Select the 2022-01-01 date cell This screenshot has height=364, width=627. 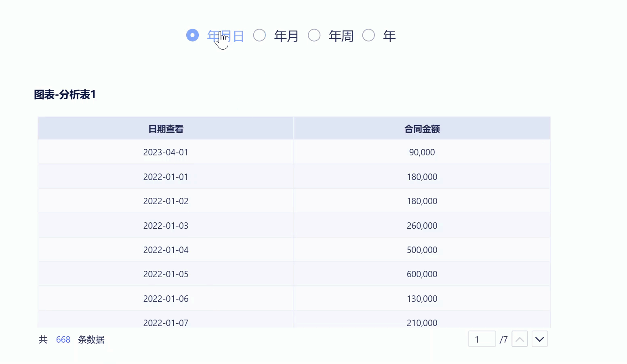[166, 177]
